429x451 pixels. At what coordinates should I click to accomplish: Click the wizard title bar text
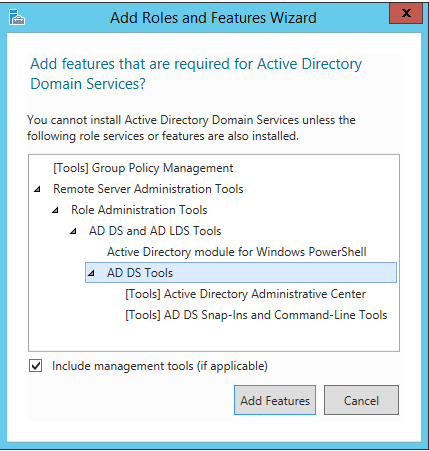click(213, 18)
